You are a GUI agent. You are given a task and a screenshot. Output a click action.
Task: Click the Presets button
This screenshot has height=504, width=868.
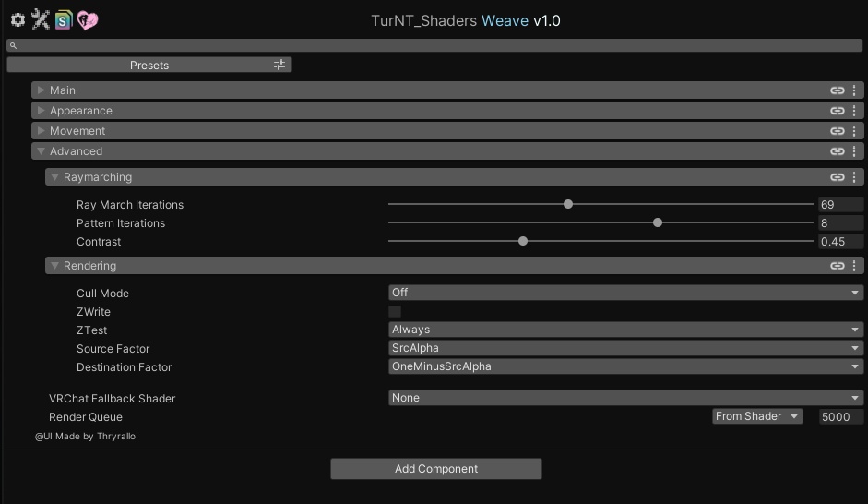[149, 65]
